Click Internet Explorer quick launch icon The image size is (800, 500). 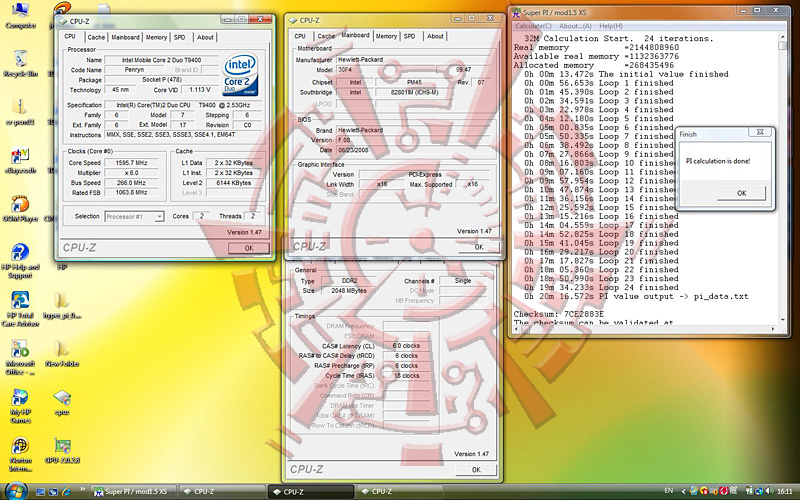pos(66,492)
